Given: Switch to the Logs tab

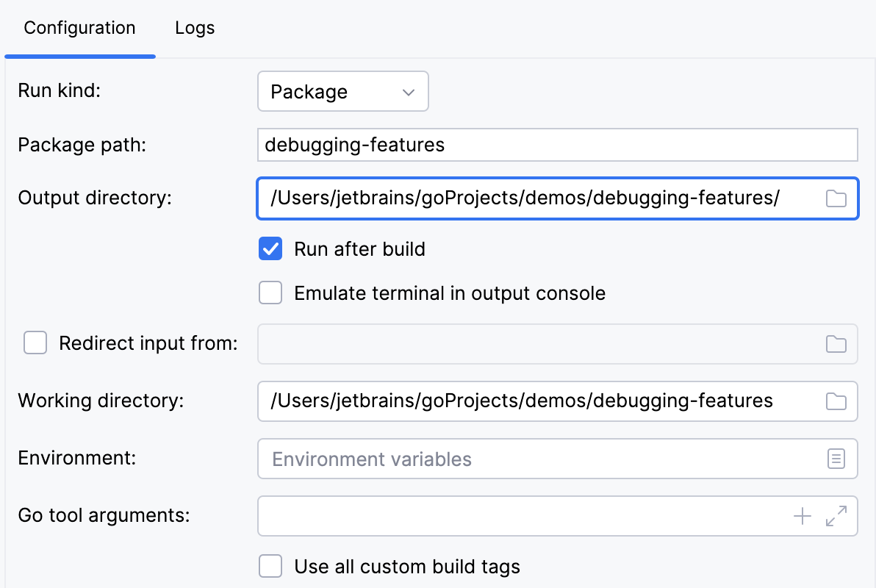Looking at the screenshot, I should [x=194, y=28].
